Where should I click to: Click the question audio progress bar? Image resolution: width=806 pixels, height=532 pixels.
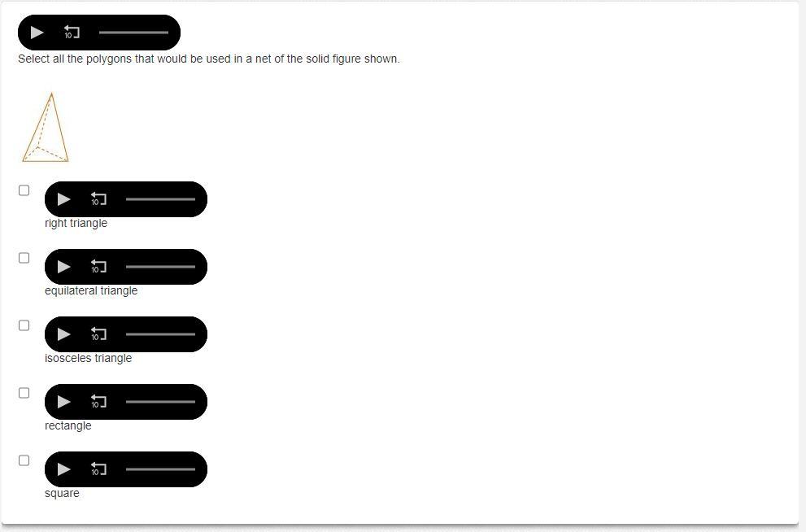(133, 33)
